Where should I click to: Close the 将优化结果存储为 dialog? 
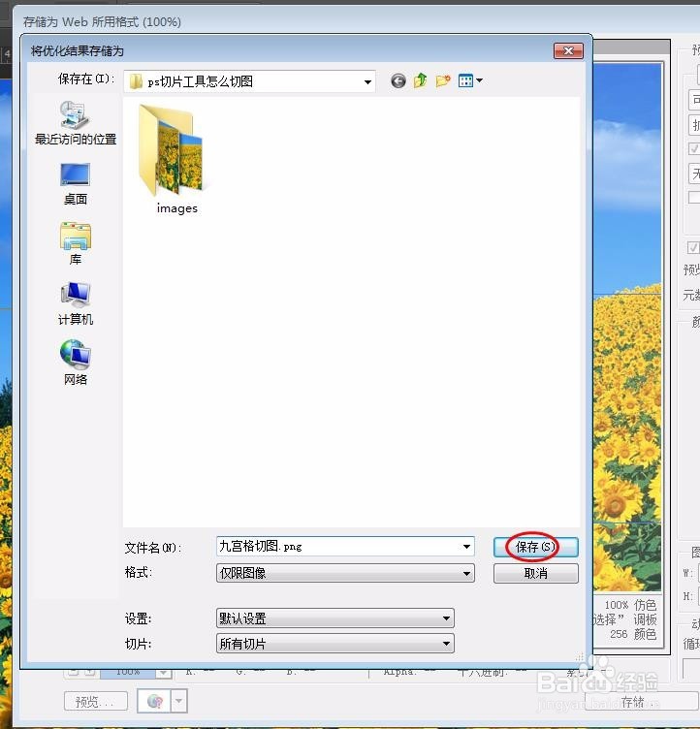tap(568, 51)
